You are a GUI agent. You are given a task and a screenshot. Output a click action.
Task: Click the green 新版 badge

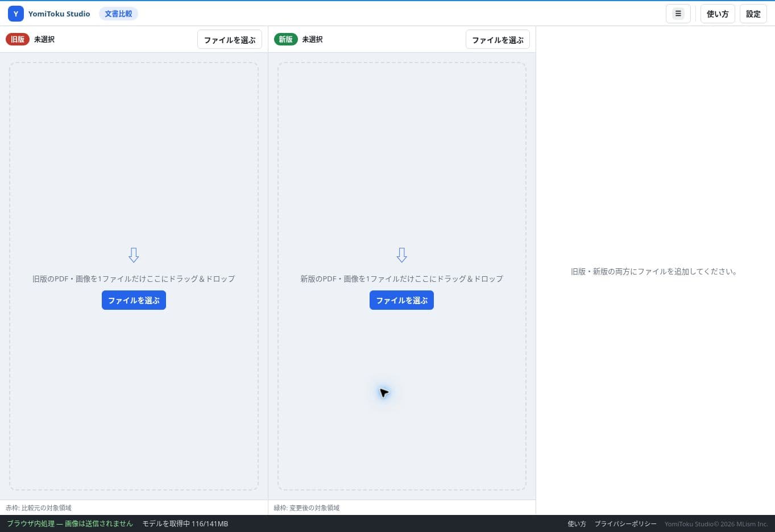[x=285, y=39]
